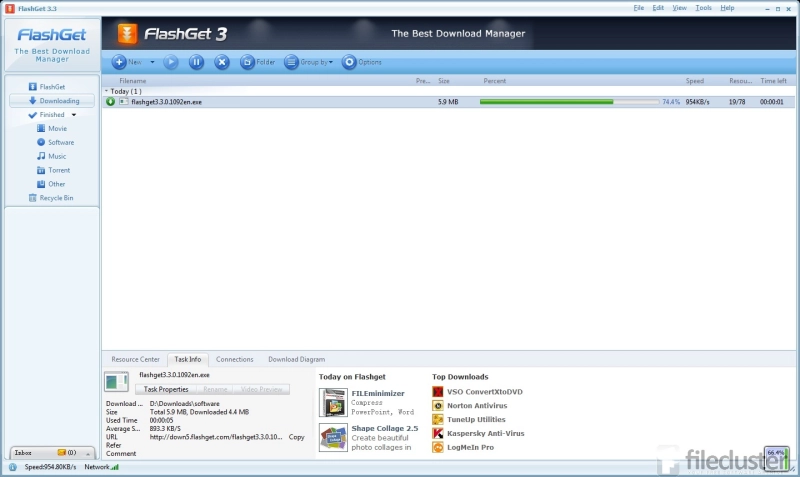Switch to the Download Diagram tab
This screenshot has width=800, height=477.
pos(296,359)
